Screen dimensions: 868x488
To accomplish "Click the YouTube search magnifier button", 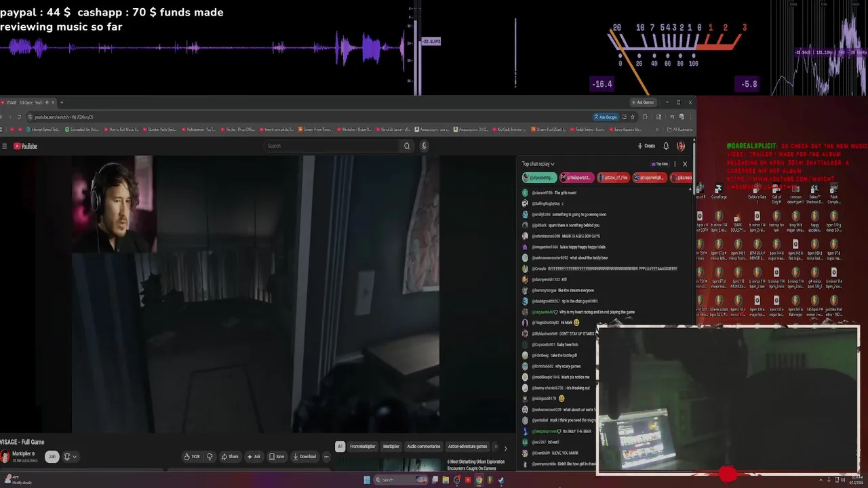I will [x=407, y=146].
